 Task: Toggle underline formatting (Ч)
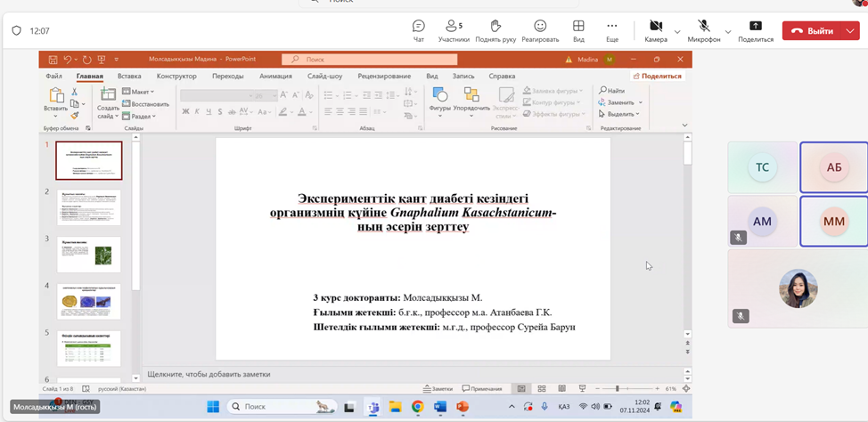[x=209, y=111]
